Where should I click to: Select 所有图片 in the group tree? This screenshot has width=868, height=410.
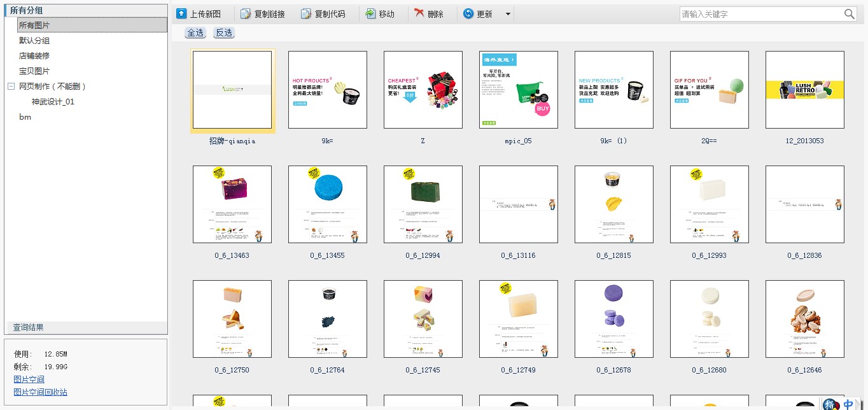tap(93, 25)
